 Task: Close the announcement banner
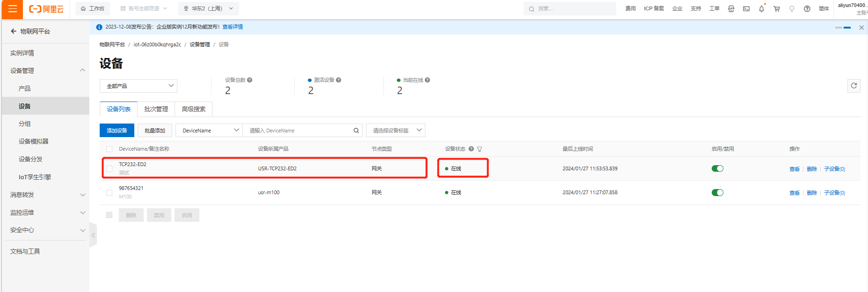pos(861,28)
